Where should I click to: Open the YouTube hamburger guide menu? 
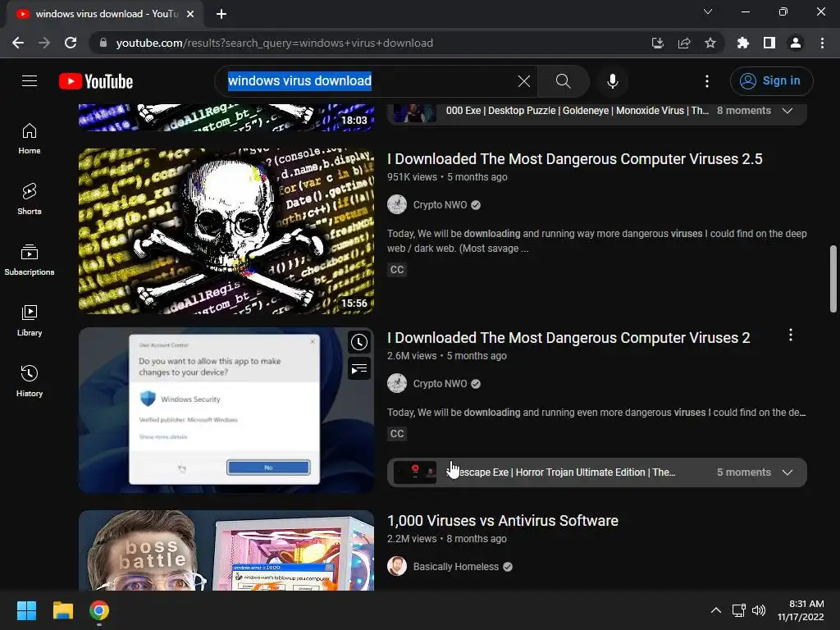pyautogui.click(x=30, y=81)
